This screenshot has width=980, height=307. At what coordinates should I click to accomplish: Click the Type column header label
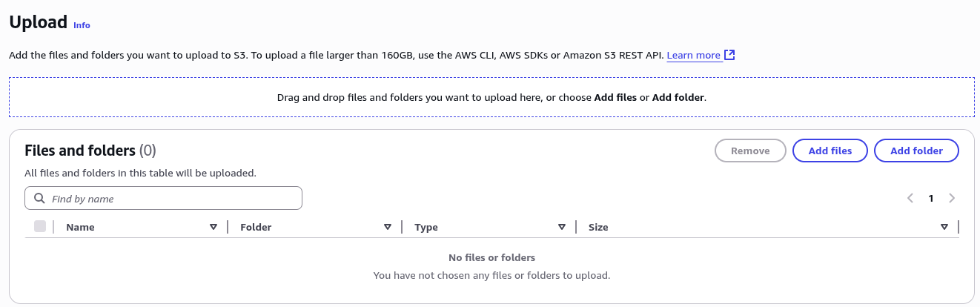click(x=426, y=227)
